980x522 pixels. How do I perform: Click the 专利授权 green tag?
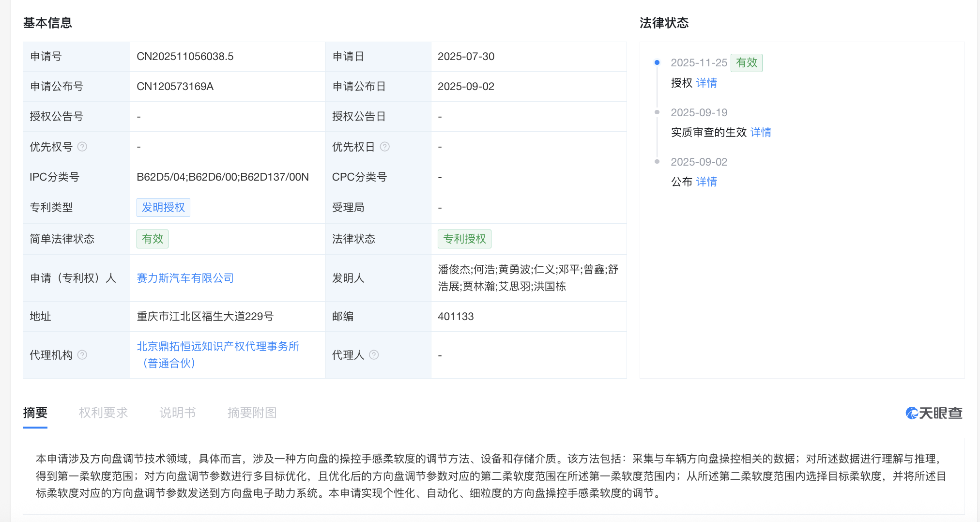[x=464, y=239]
